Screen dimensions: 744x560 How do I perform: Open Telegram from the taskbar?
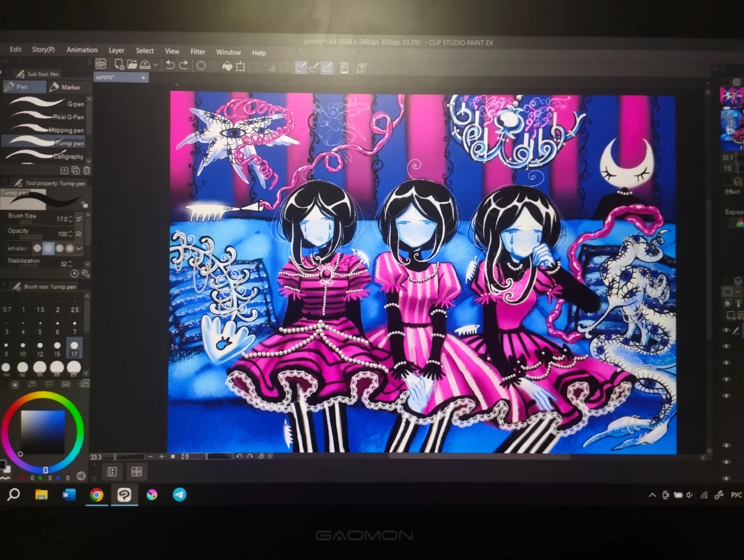(x=179, y=495)
